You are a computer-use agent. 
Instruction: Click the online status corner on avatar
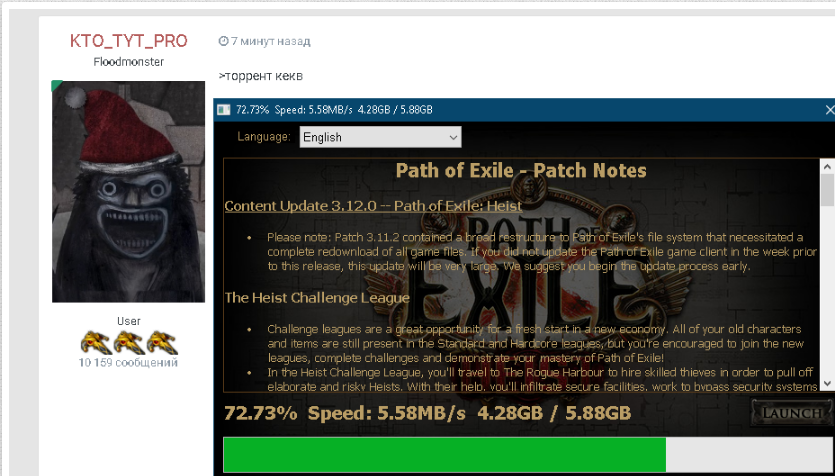click(x=56, y=85)
